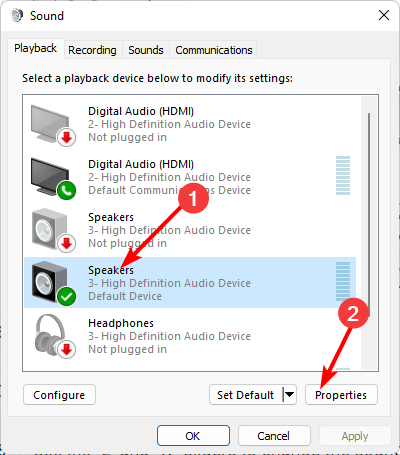
Task: Click the Set Default button
Action: (x=246, y=395)
